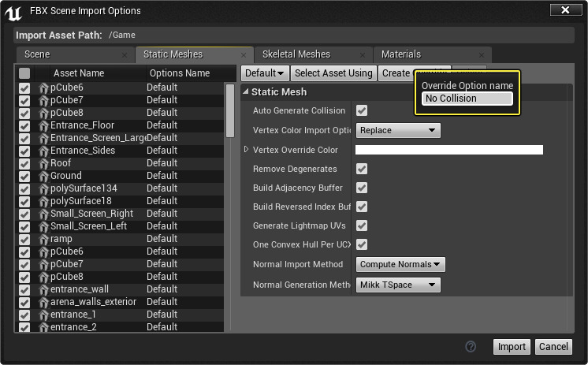Screen dimensions: 588x365
Task: Close the Scene tab with its X
Action: (x=125, y=54)
